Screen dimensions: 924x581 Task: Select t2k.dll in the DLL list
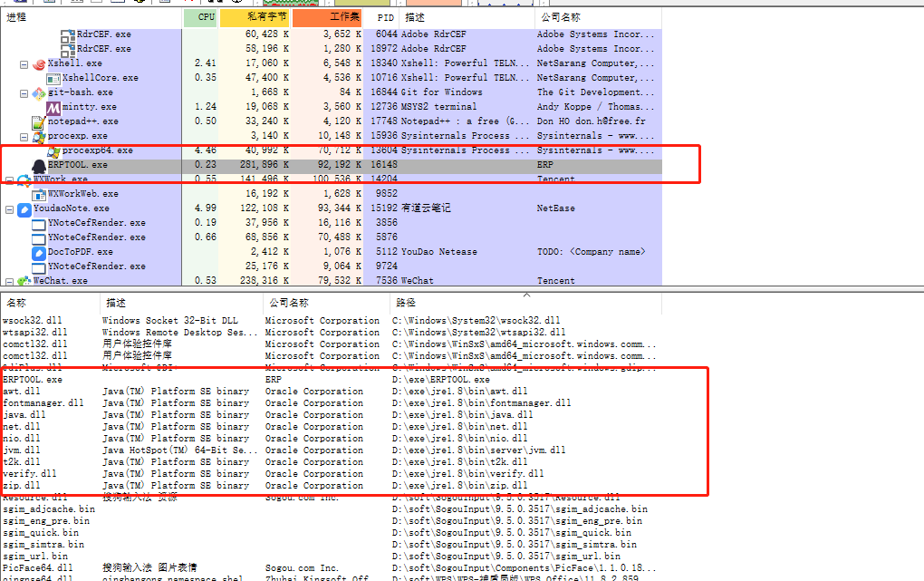pos(332,462)
